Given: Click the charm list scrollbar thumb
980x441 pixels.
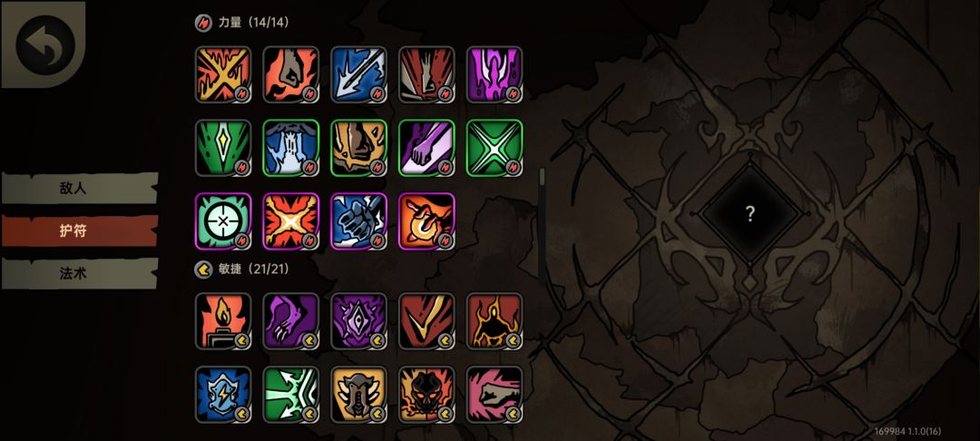Looking at the screenshot, I should [x=542, y=177].
